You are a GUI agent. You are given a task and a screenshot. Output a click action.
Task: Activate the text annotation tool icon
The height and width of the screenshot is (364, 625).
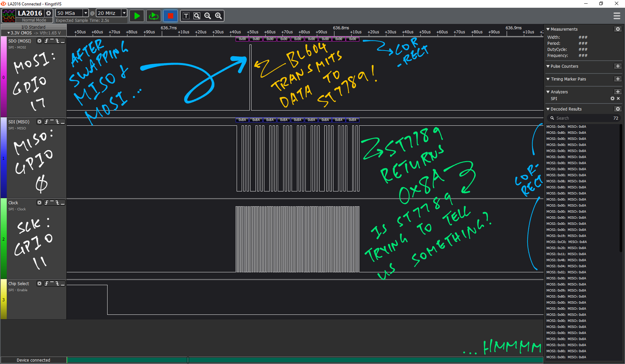click(x=186, y=16)
